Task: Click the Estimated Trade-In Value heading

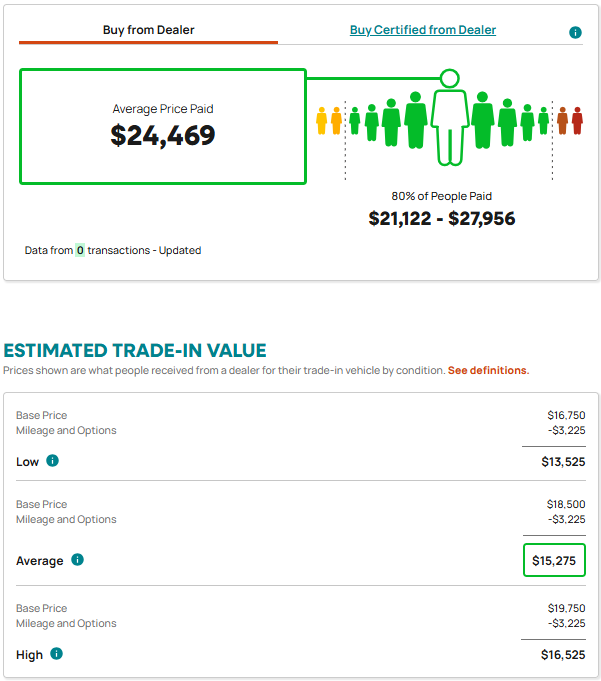Action: pyautogui.click(x=135, y=350)
